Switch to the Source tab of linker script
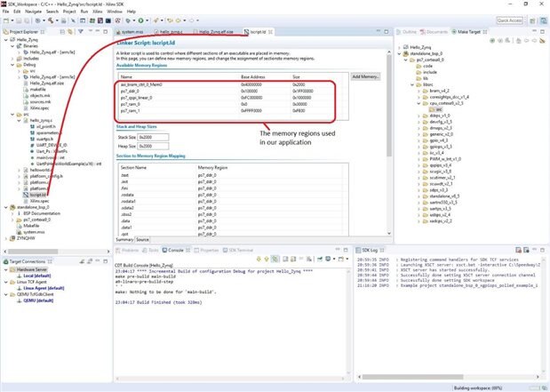 (142, 239)
